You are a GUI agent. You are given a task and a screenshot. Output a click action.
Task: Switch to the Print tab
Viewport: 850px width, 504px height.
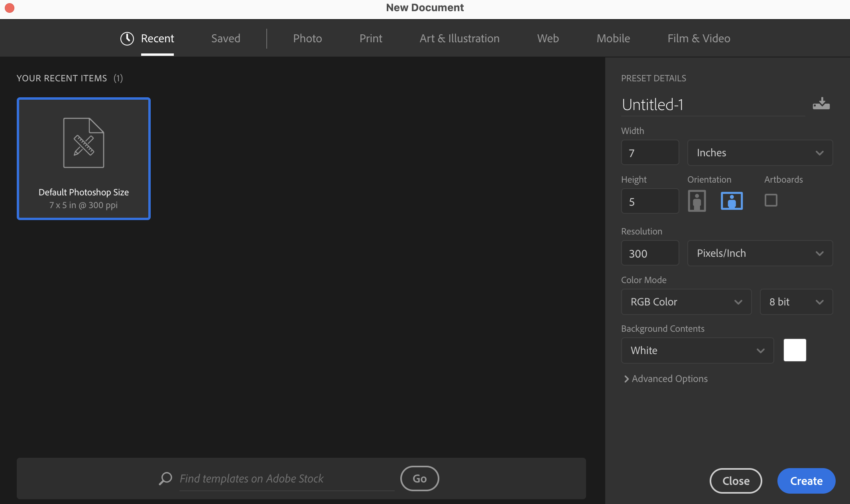click(x=371, y=37)
